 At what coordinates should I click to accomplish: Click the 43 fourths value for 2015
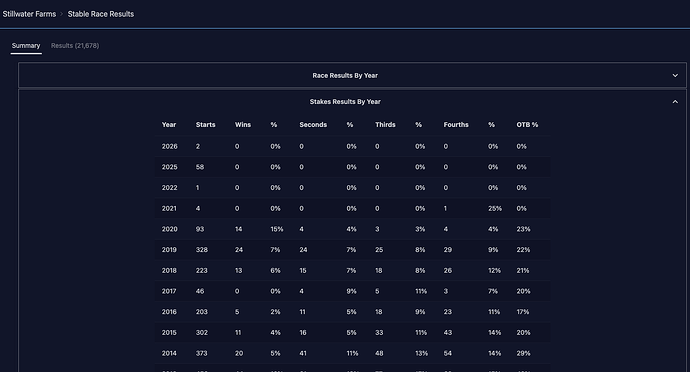pyautogui.click(x=448, y=333)
